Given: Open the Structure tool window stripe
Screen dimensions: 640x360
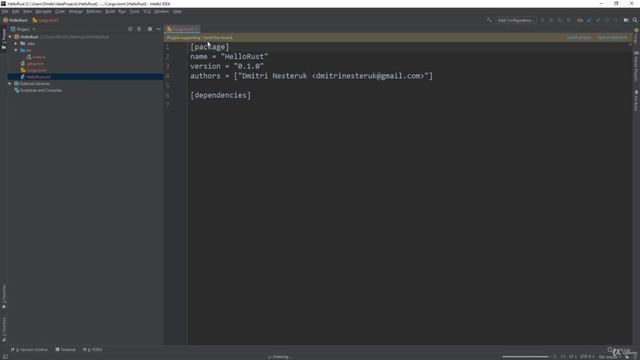Looking at the screenshot, I should [x=4, y=329].
